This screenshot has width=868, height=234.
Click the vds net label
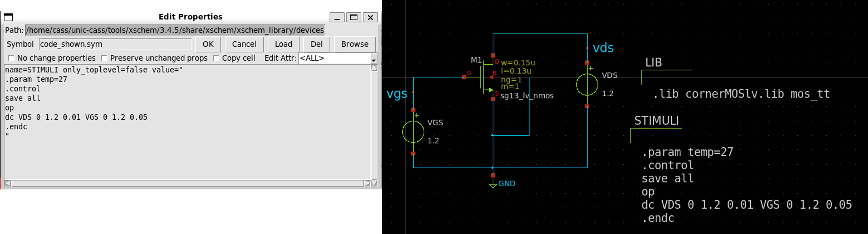(x=603, y=48)
